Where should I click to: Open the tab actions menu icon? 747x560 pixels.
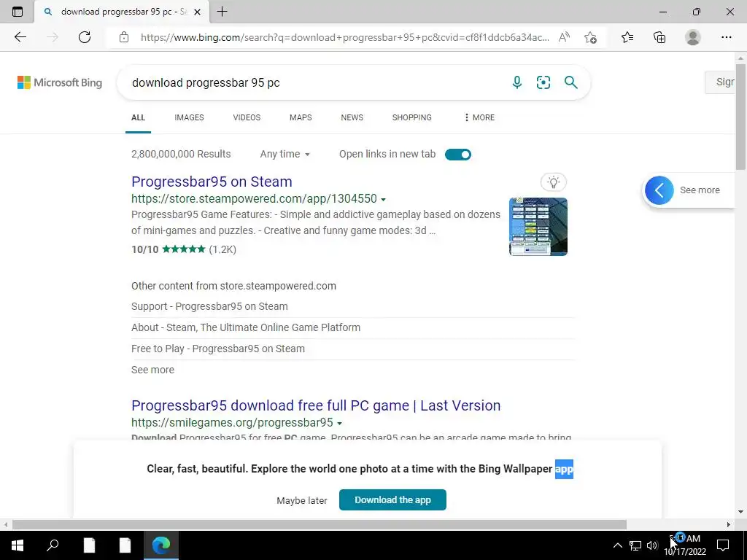click(x=18, y=12)
